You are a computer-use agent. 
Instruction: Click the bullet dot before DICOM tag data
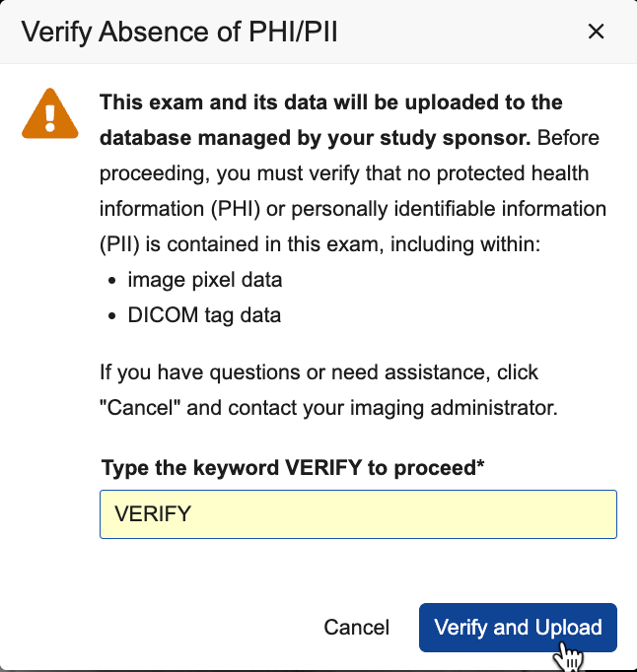point(111,316)
